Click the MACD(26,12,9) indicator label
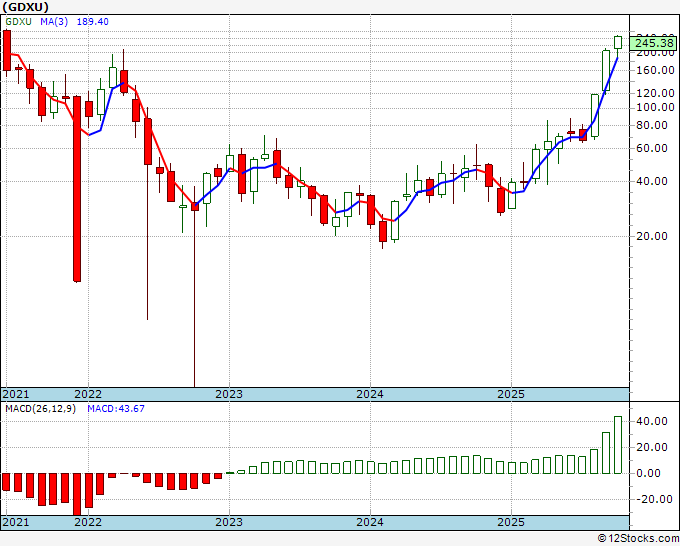The image size is (680, 546). [40, 409]
